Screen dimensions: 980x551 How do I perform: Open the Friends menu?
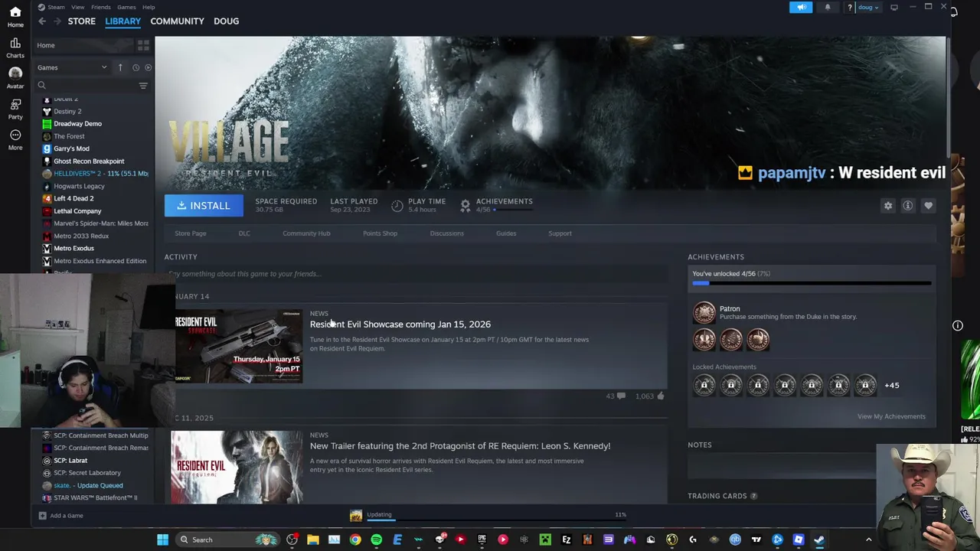(x=101, y=7)
